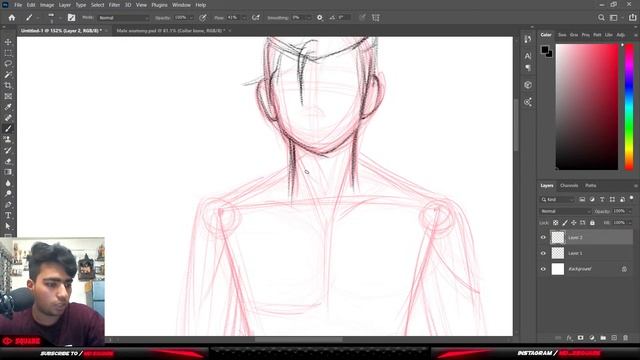Open the brush settings panel icon in options bar

click(x=71, y=18)
